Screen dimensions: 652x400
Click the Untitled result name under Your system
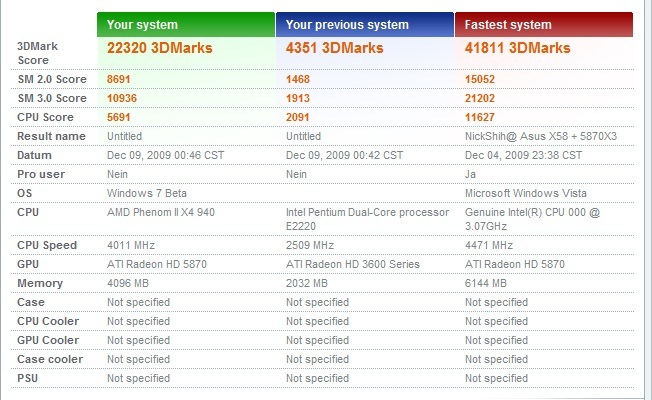point(124,136)
